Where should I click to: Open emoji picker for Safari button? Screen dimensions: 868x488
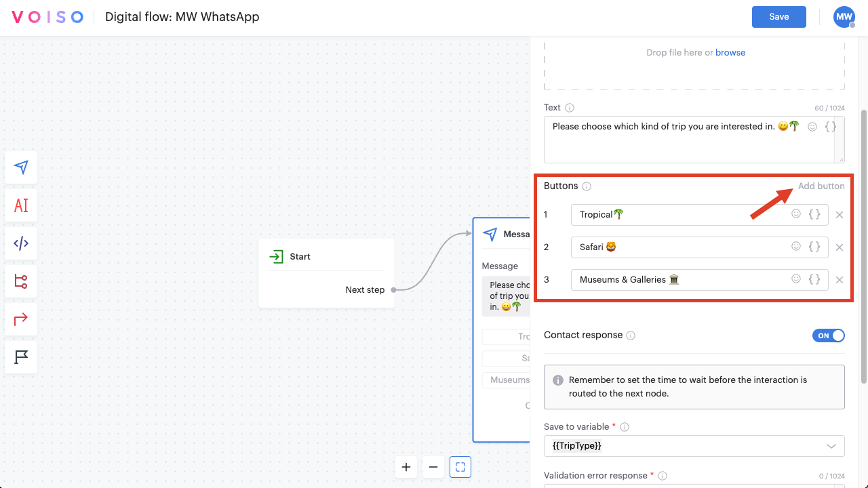(796, 246)
